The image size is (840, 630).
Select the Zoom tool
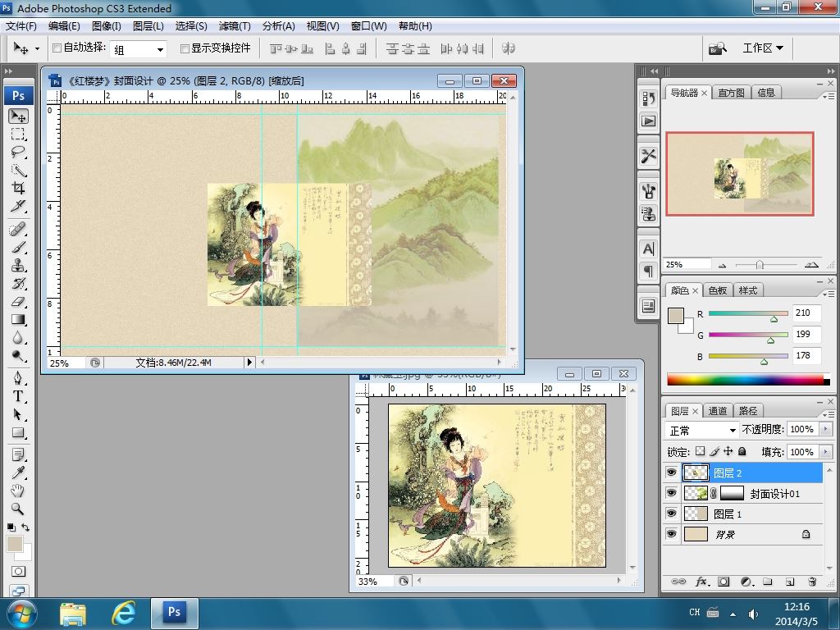pyautogui.click(x=18, y=509)
